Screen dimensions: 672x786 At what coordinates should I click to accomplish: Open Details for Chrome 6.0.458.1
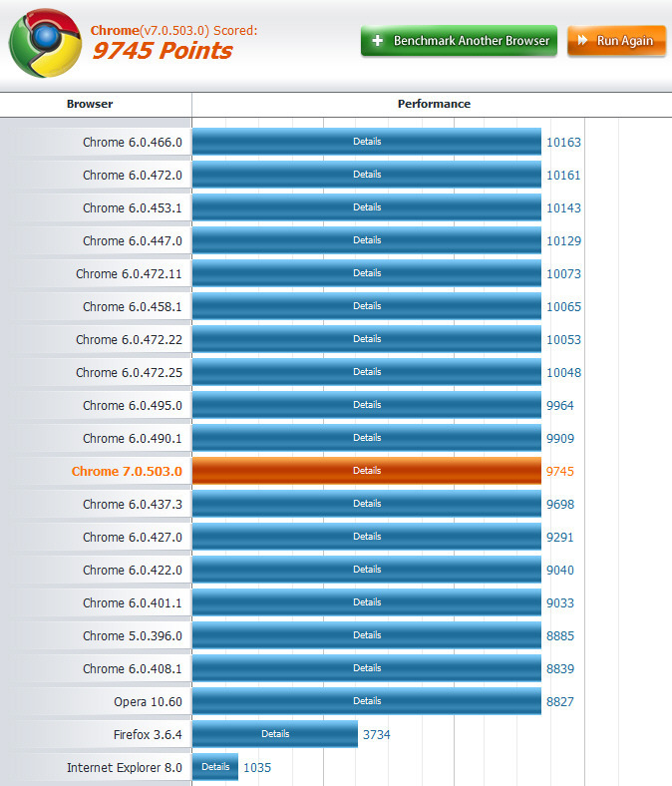point(367,306)
